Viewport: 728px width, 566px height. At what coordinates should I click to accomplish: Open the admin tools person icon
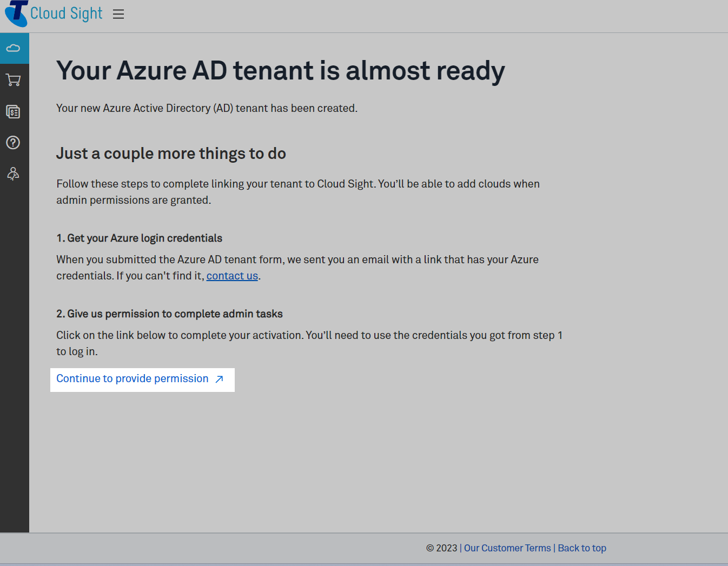[12, 174]
